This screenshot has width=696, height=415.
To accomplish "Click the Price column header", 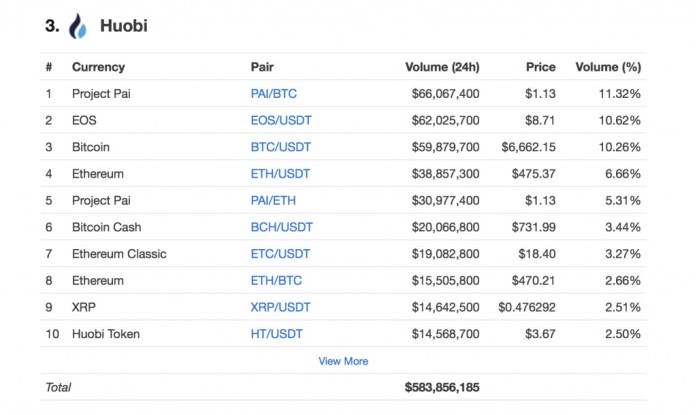I will (x=541, y=67).
